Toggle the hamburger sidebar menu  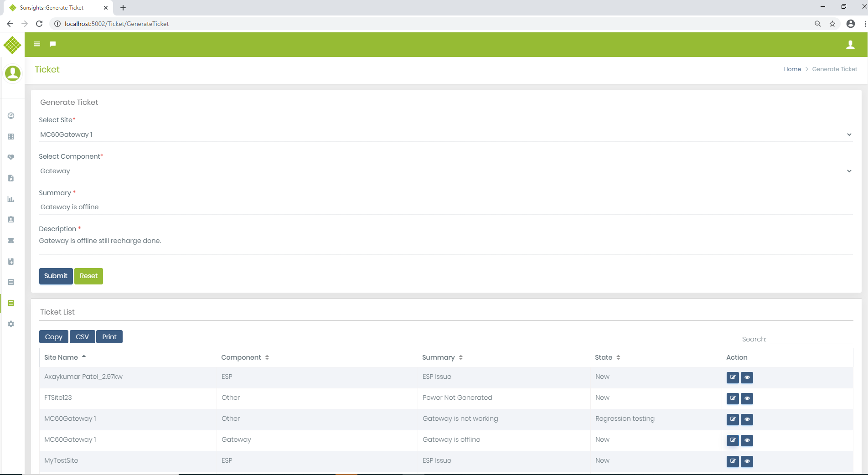coord(37,44)
